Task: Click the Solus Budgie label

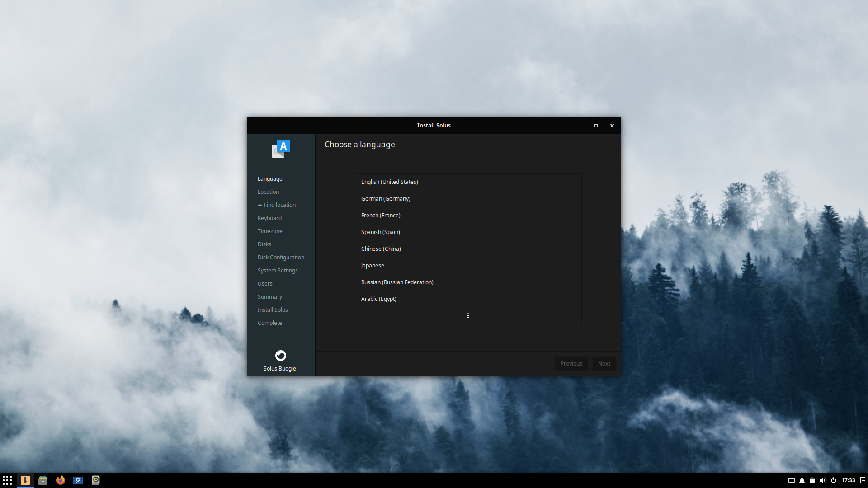Action: click(280, 369)
